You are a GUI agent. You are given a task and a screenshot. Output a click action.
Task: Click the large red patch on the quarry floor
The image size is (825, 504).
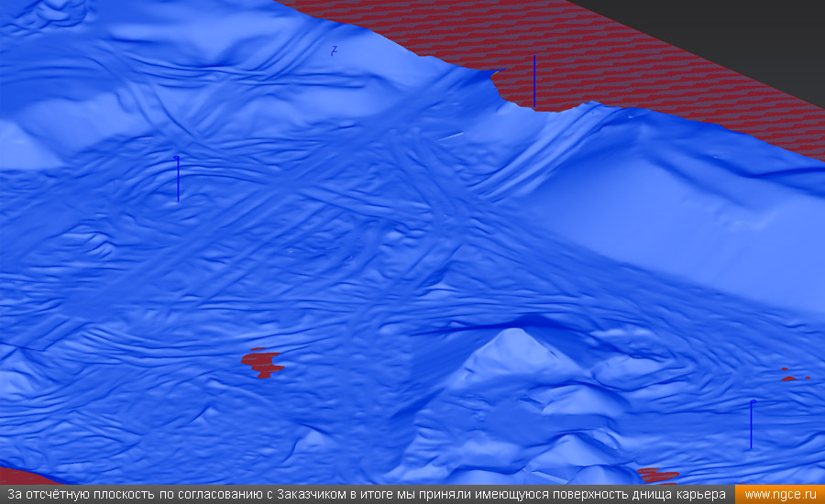point(262,363)
